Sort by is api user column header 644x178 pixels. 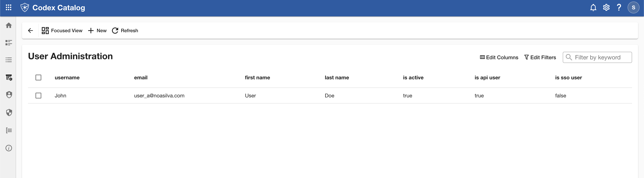pyautogui.click(x=487, y=78)
